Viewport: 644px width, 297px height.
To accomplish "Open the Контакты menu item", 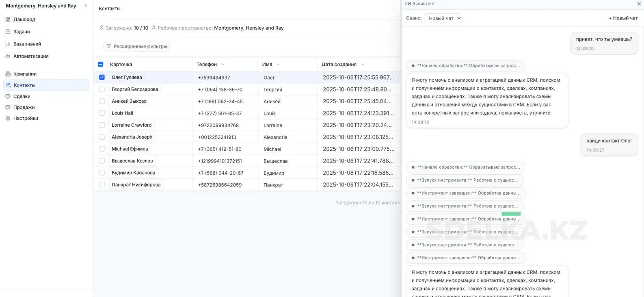I will tap(24, 85).
